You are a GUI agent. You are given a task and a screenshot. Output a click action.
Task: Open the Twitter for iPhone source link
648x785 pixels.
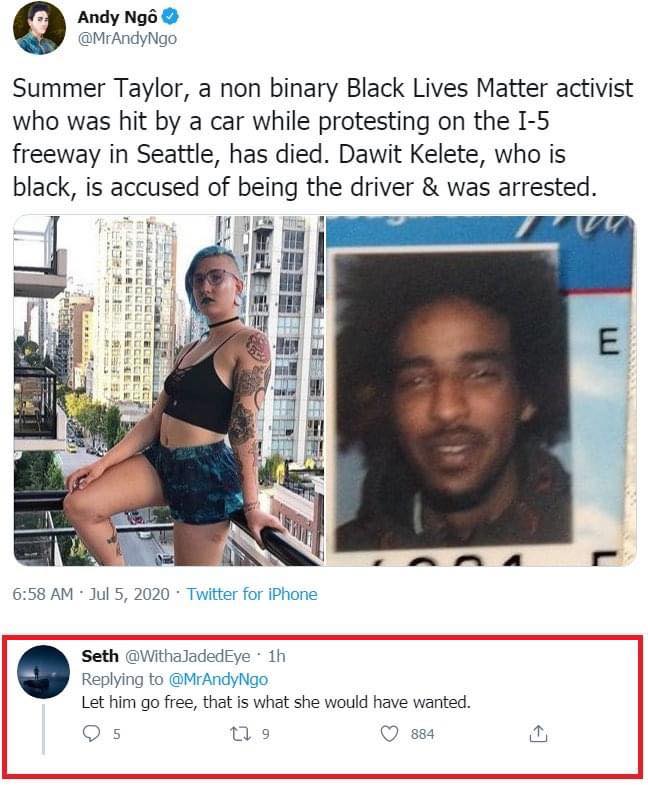(252, 594)
